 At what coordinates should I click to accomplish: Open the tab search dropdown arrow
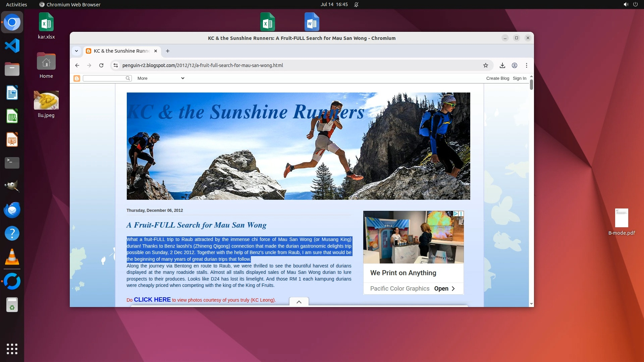[76, 51]
